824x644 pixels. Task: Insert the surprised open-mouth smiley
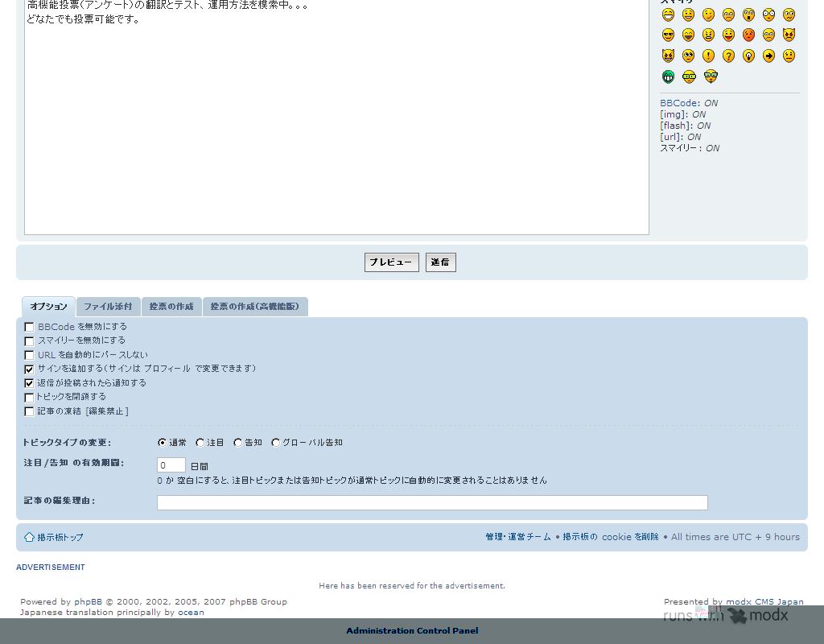tap(748, 14)
